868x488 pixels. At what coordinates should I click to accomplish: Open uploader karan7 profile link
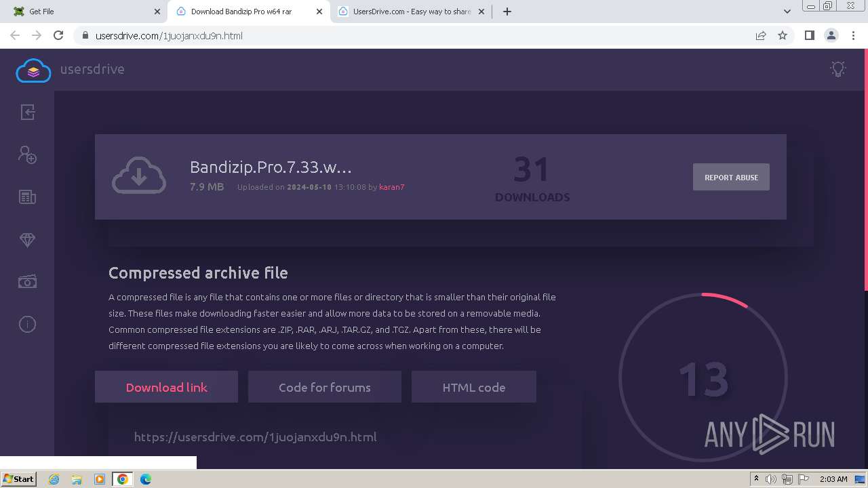pos(391,187)
